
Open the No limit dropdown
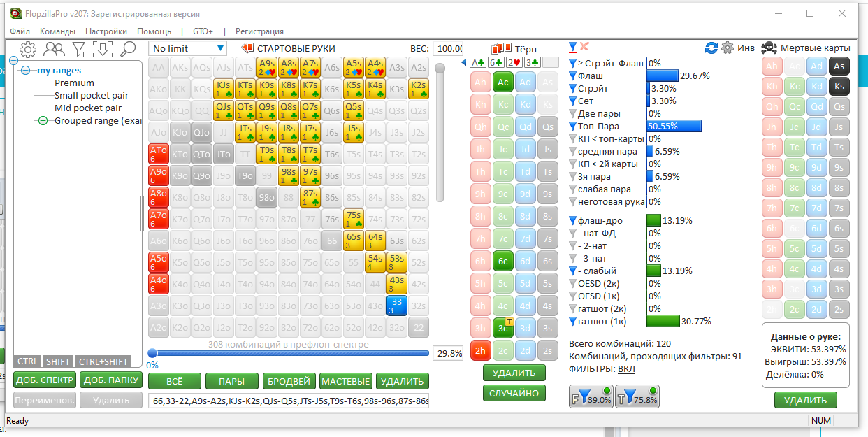coord(187,48)
